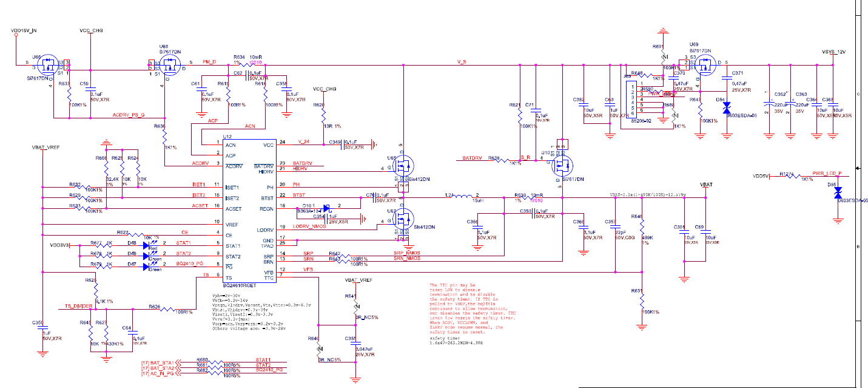Click the R646 499K resistor symbol
Screen dimensions: 868x388
[642, 226]
